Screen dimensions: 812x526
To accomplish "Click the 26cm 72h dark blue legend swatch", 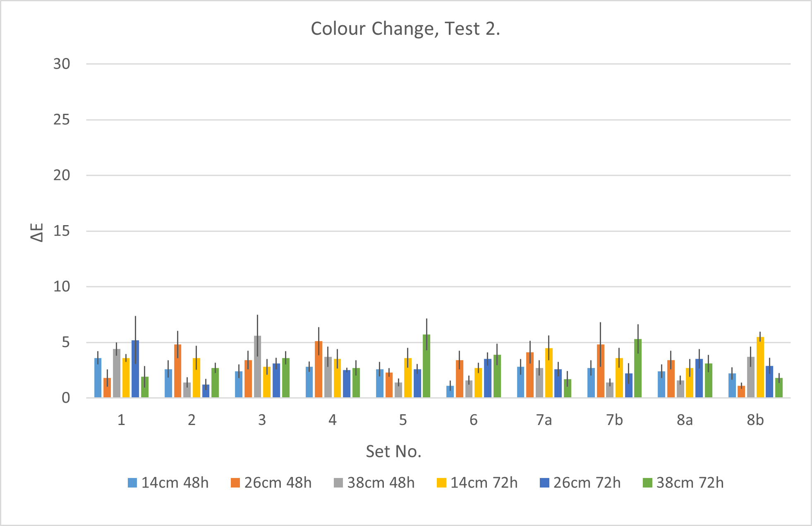I will (x=544, y=483).
